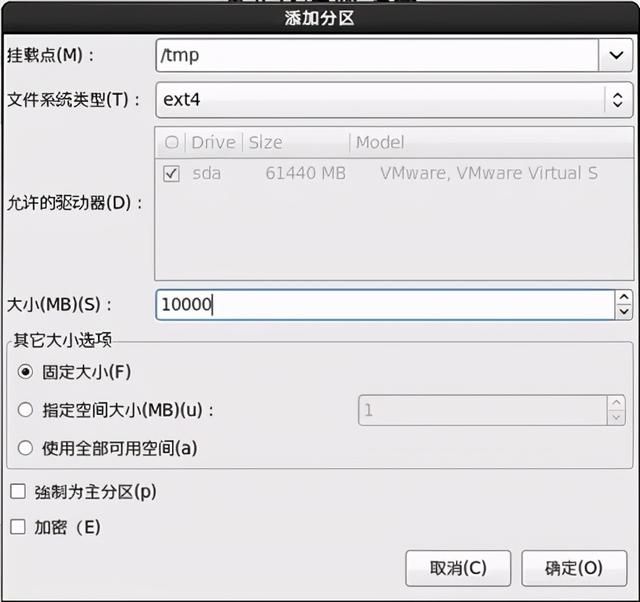This screenshot has width=640, height=602.
Task: Enable the force primary partition (p) checkbox
Action: (x=18, y=491)
